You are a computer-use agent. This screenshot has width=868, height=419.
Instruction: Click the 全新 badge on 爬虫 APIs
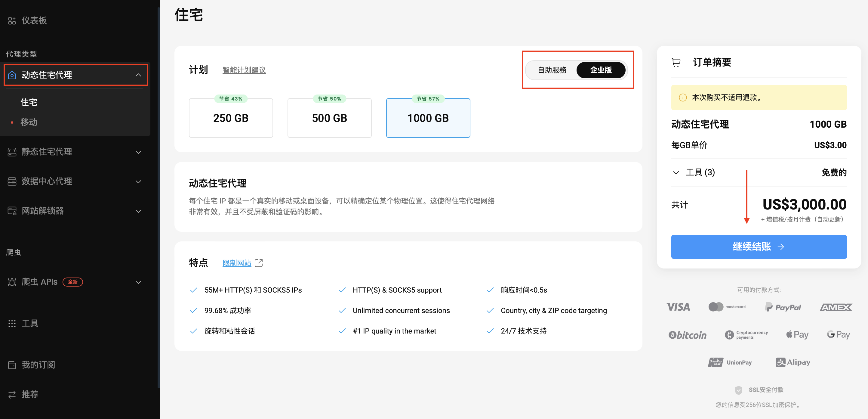73,282
